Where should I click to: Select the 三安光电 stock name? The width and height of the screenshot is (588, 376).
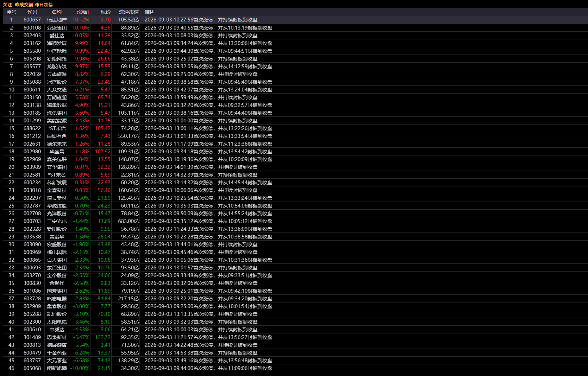(57, 221)
